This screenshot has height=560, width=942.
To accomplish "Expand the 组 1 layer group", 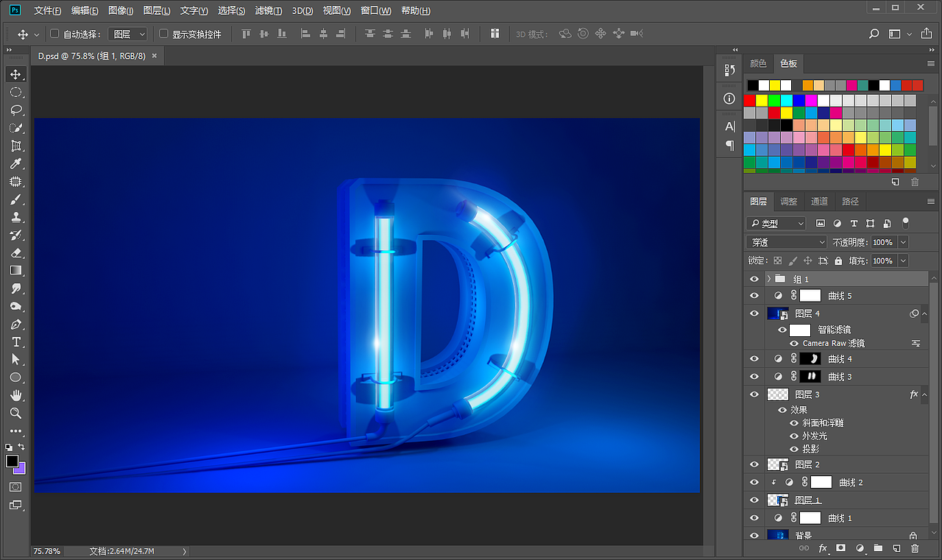I will point(770,278).
